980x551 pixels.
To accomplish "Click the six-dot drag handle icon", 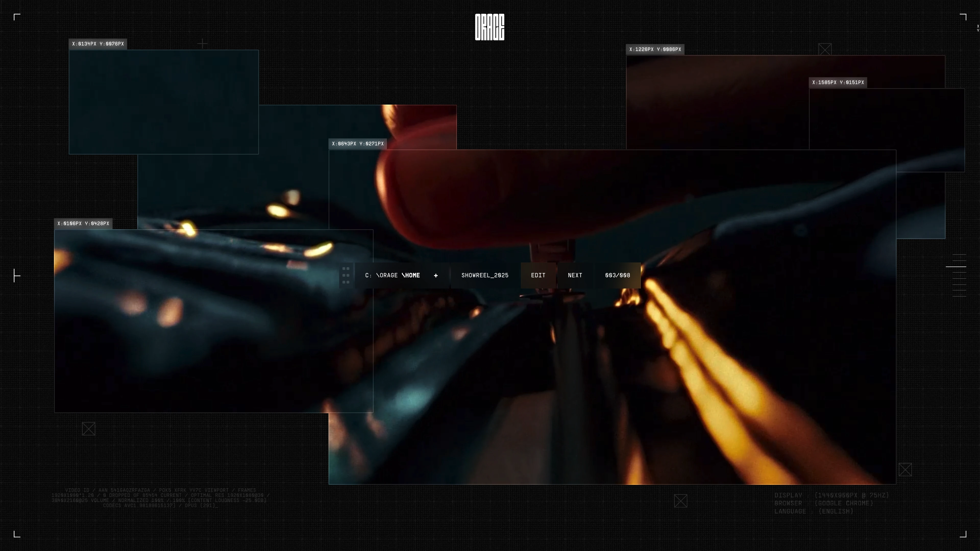I will (346, 275).
